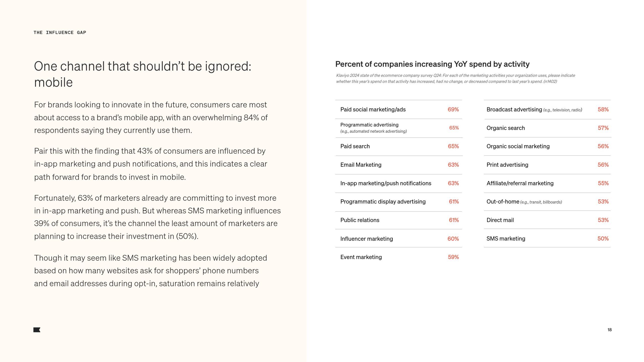Click the Organic search row label
Viewport: 644px width, 362px height.
(506, 128)
